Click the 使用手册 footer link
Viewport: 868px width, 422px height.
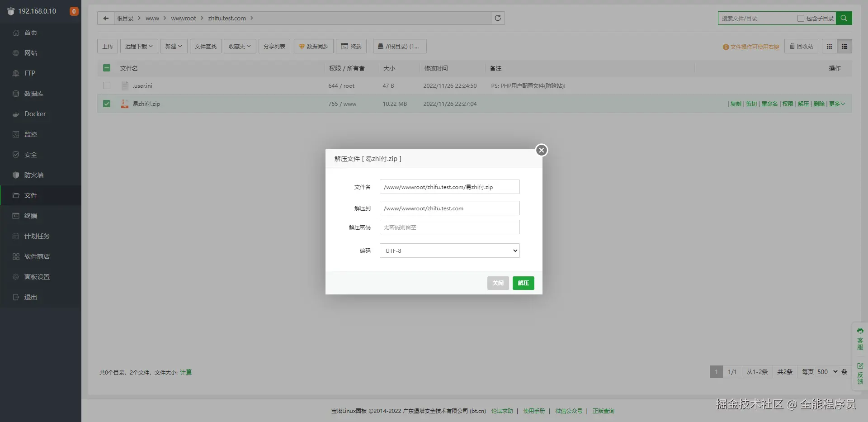(x=534, y=411)
